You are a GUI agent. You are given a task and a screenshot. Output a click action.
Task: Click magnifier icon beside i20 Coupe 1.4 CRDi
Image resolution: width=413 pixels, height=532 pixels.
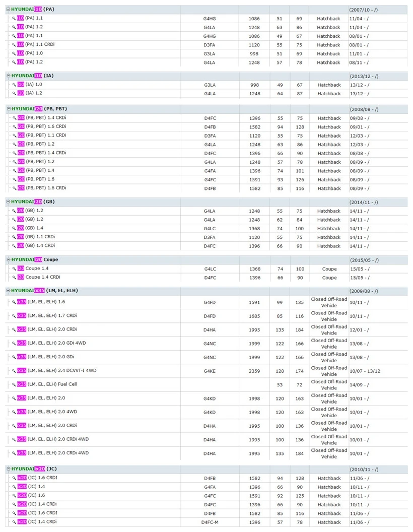point(14,278)
